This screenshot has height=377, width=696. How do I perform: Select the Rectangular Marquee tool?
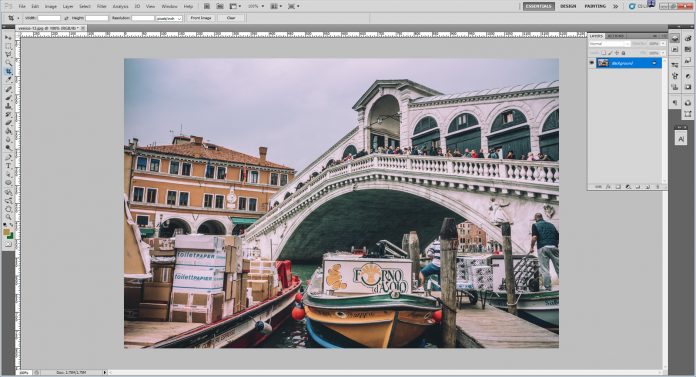(8, 46)
